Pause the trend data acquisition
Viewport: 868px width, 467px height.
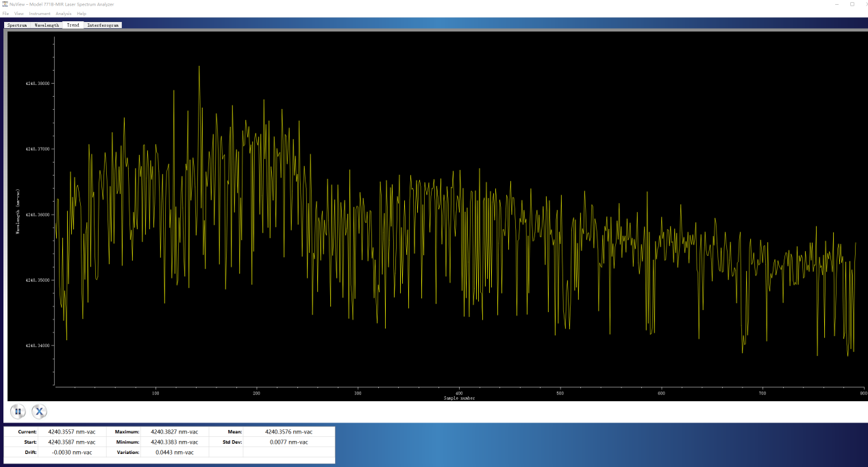pos(18,411)
